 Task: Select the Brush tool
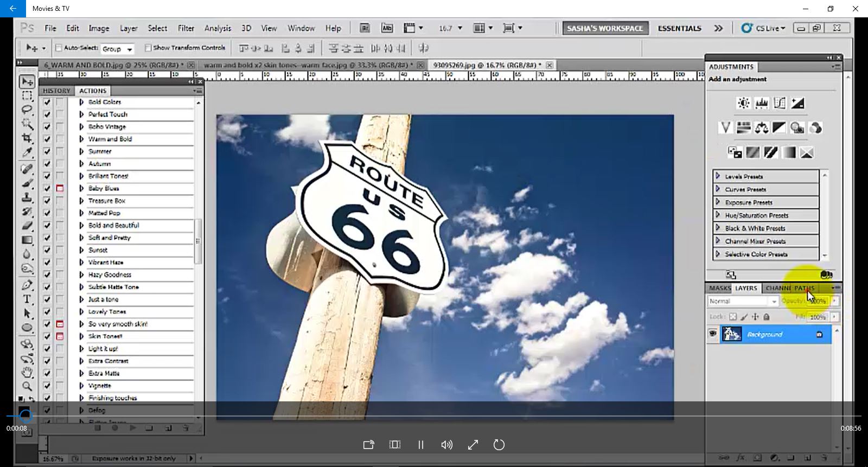pyautogui.click(x=27, y=183)
